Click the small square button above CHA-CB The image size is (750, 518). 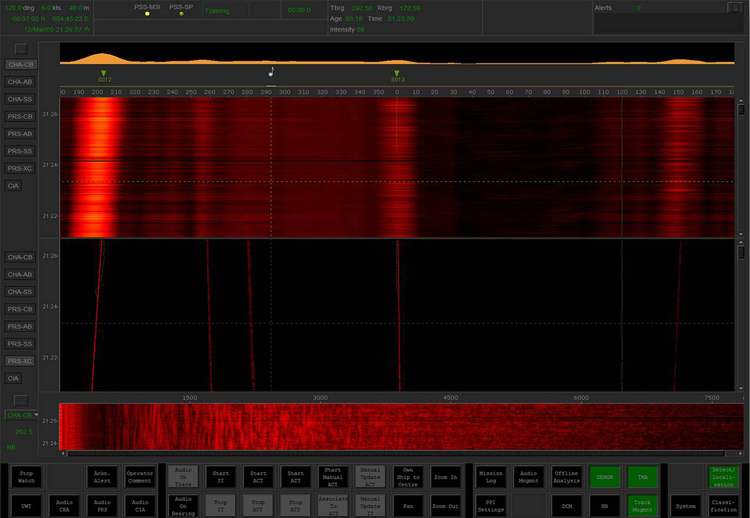point(20,48)
